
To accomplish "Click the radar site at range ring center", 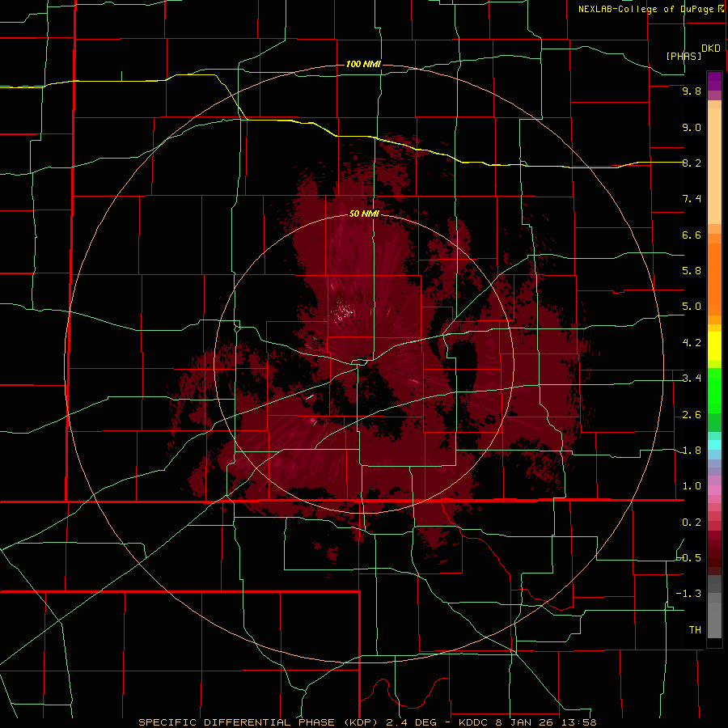I will (x=364, y=364).
